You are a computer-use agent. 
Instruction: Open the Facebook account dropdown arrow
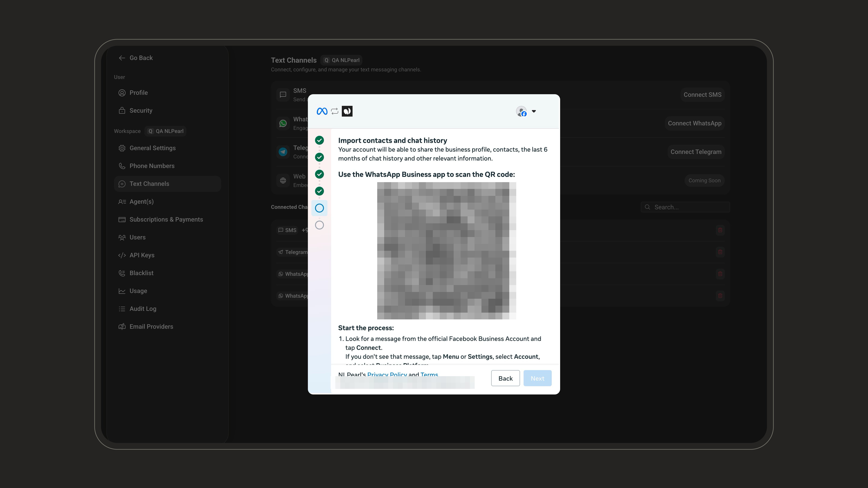pos(533,111)
